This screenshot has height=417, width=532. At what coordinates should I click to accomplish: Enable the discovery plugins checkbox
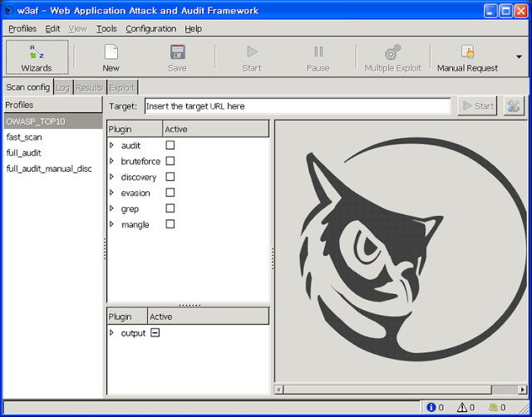pyautogui.click(x=170, y=177)
